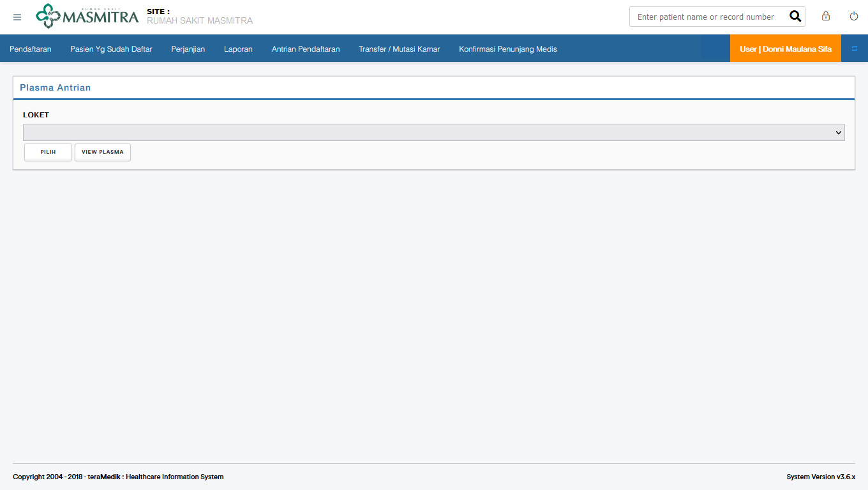Screen dimensions: 868x490
Task: Click the Masmitra hospital logo
Action: point(87,16)
